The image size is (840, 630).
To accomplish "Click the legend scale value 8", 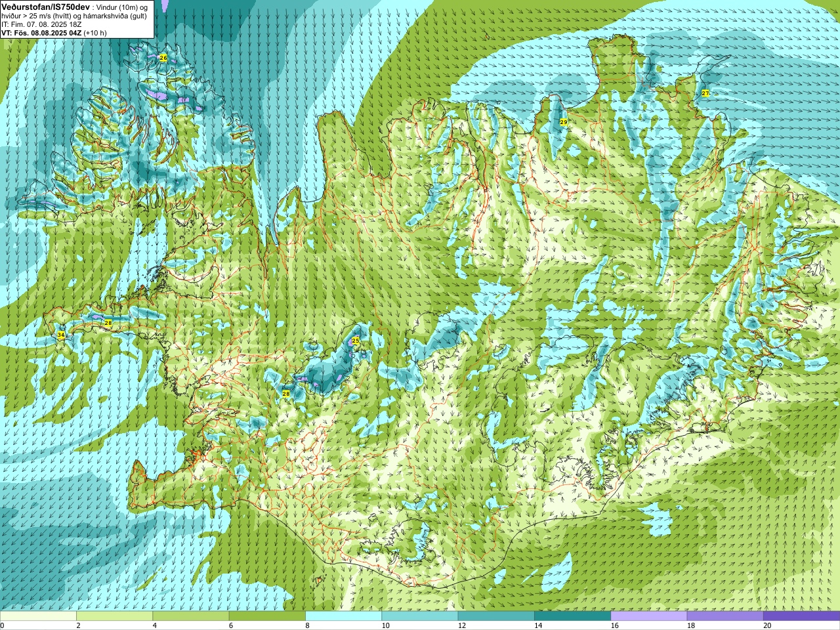I will (306, 625).
